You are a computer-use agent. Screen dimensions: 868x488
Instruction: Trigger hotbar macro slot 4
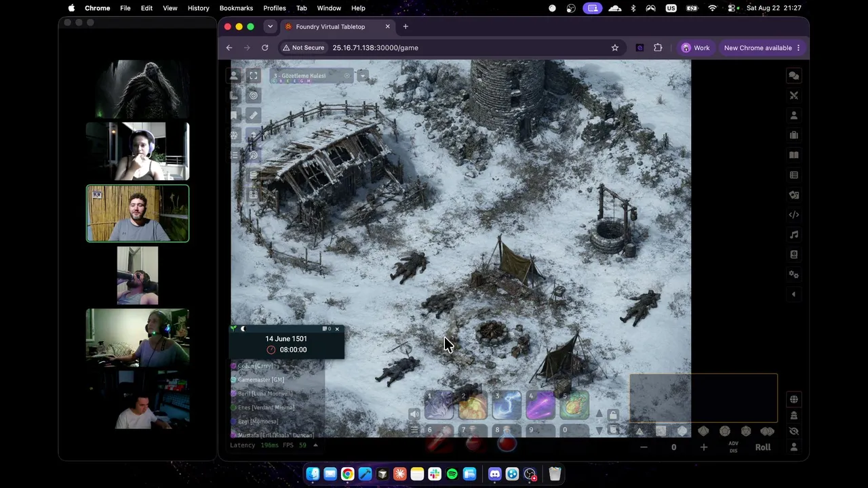540,405
